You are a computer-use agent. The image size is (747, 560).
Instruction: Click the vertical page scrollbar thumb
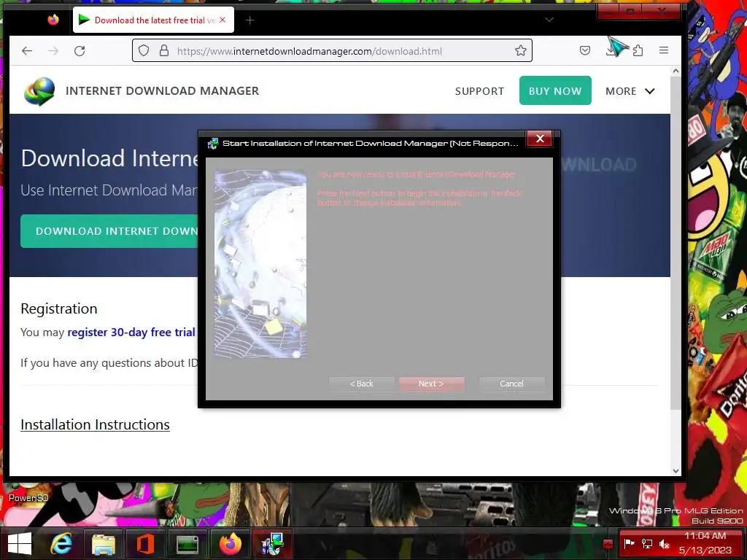676,242
